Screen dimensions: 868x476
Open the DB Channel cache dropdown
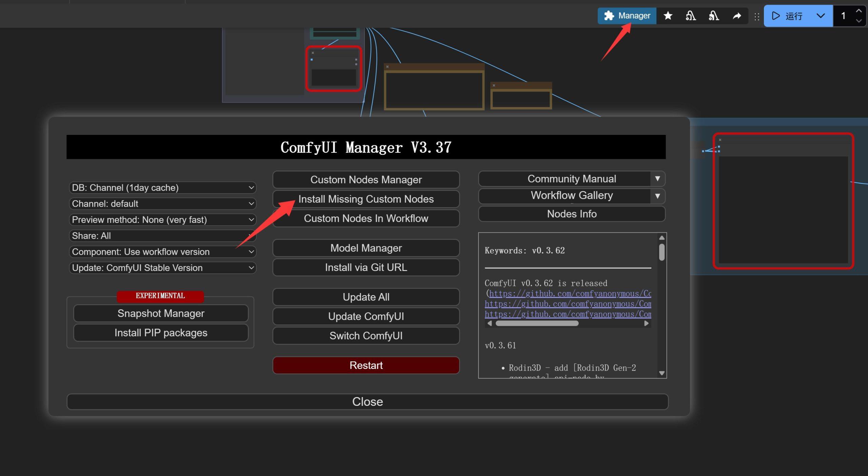[162, 188]
